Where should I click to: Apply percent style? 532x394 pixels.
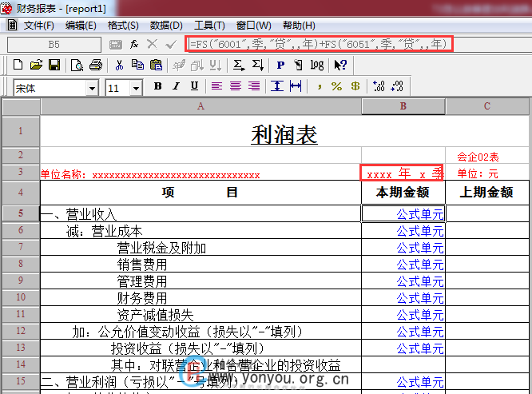click(336, 86)
